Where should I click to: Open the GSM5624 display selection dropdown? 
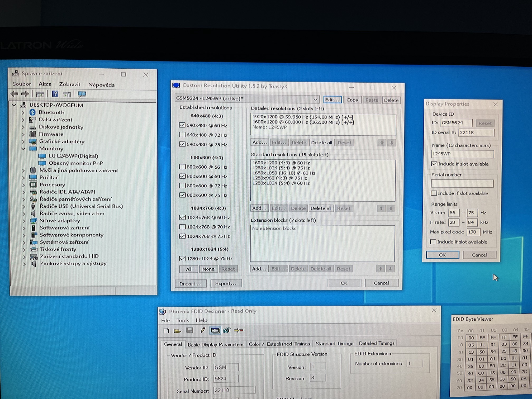(315, 99)
